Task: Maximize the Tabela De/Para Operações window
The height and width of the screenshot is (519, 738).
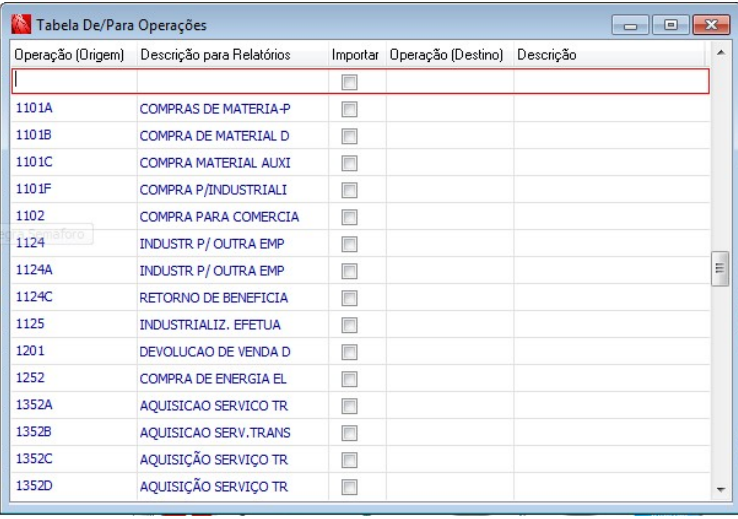Action: [671, 25]
